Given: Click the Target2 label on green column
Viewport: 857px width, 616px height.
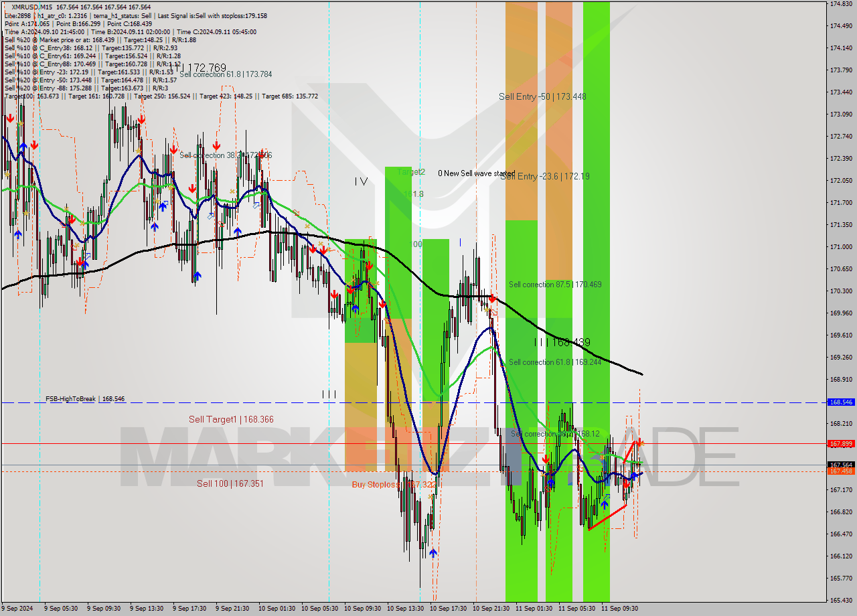Looking at the screenshot, I should [410, 172].
